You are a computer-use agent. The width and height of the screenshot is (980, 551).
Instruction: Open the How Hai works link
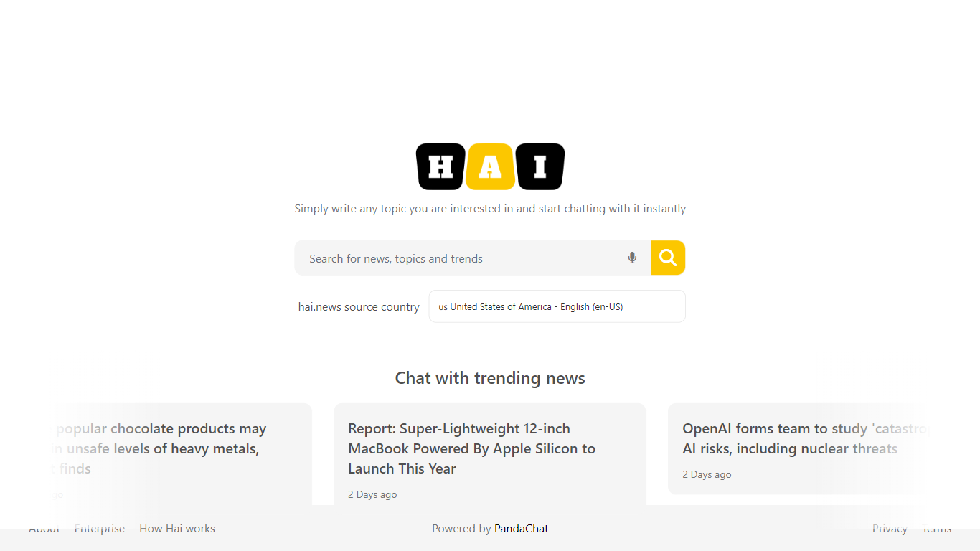click(x=177, y=529)
